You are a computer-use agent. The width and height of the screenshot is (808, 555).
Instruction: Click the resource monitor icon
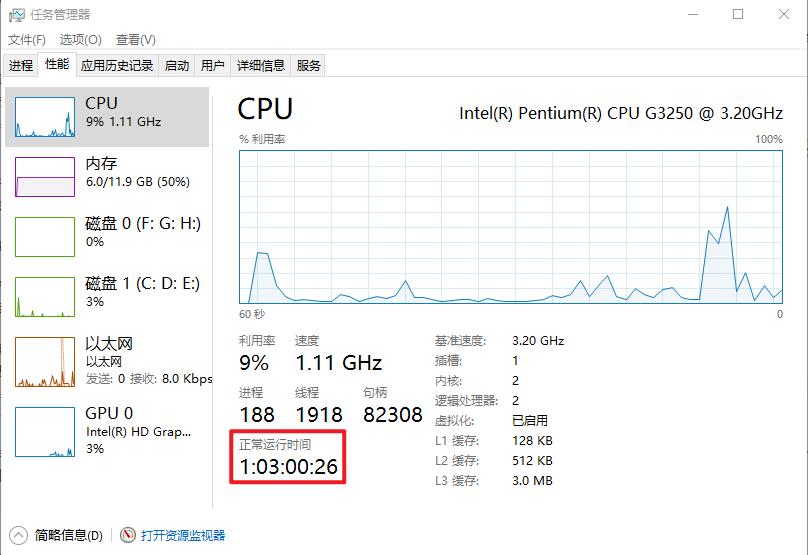point(128,536)
